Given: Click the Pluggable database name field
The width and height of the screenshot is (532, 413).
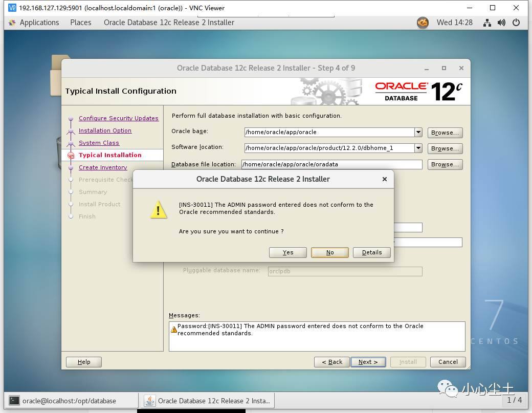Looking at the screenshot, I should coord(345,271).
